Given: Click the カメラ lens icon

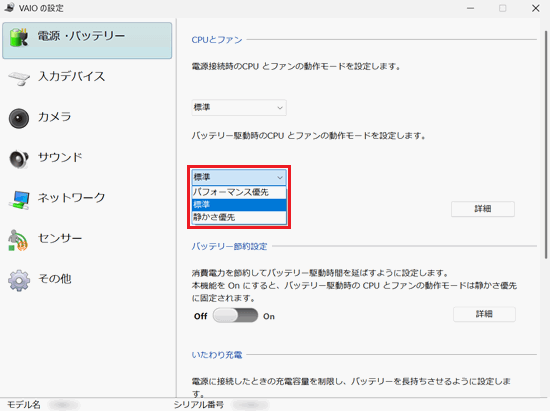Looking at the screenshot, I should tap(19, 119).
